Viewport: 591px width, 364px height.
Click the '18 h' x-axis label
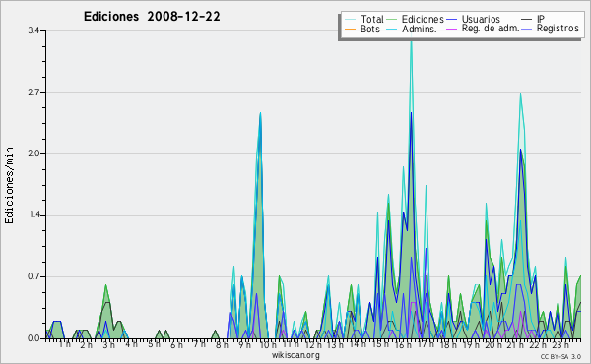pos(448,344)
